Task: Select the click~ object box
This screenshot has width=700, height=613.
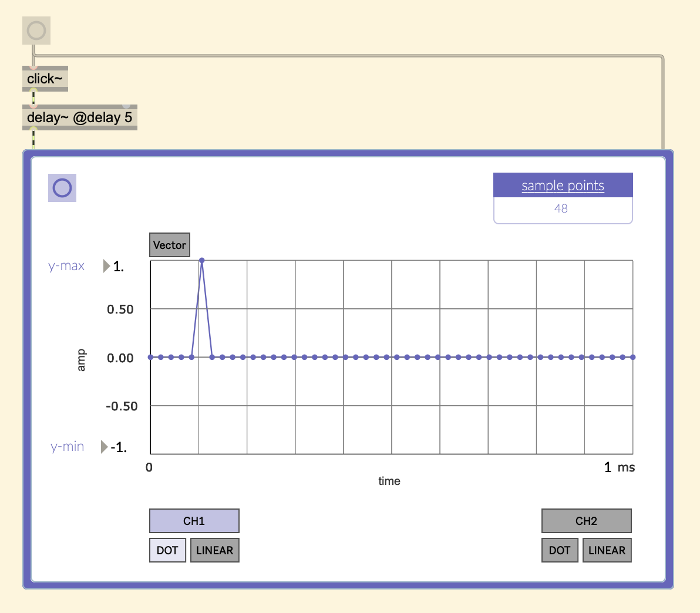Action: 45,79
